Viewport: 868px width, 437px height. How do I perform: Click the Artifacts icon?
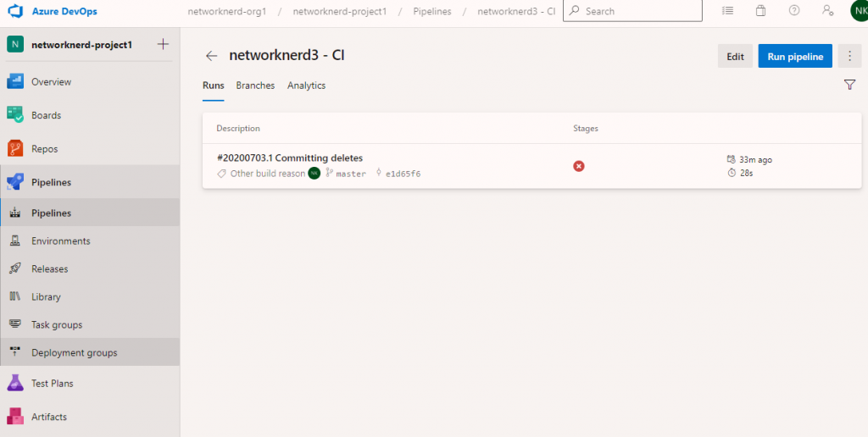(x=15, y=417)
